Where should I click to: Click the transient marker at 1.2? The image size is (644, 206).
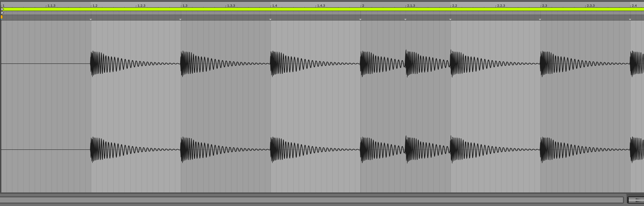pyautogui.click(x=91, y=19)
